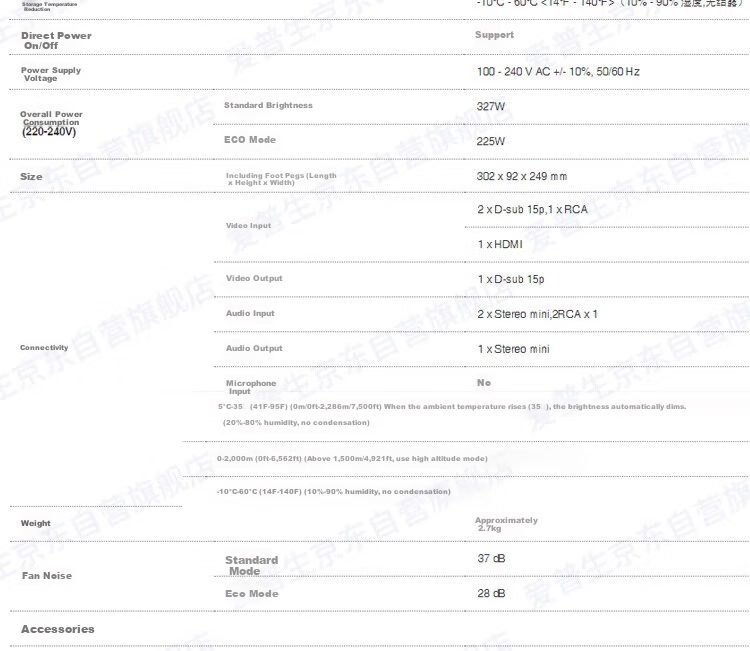The width and height of the screenshot is (750, 651).
Task: Click the '1 x Stereo mini' value
Action: pyautogui.click(x=514, y=349)
